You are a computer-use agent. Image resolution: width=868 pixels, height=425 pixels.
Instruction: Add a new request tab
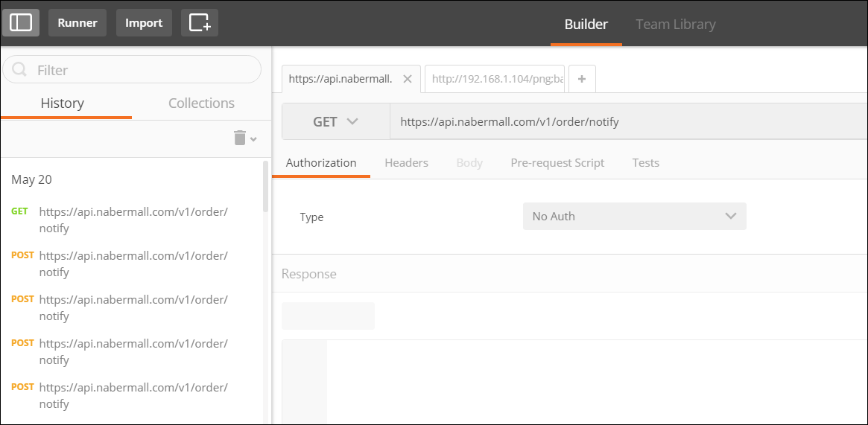582,79
